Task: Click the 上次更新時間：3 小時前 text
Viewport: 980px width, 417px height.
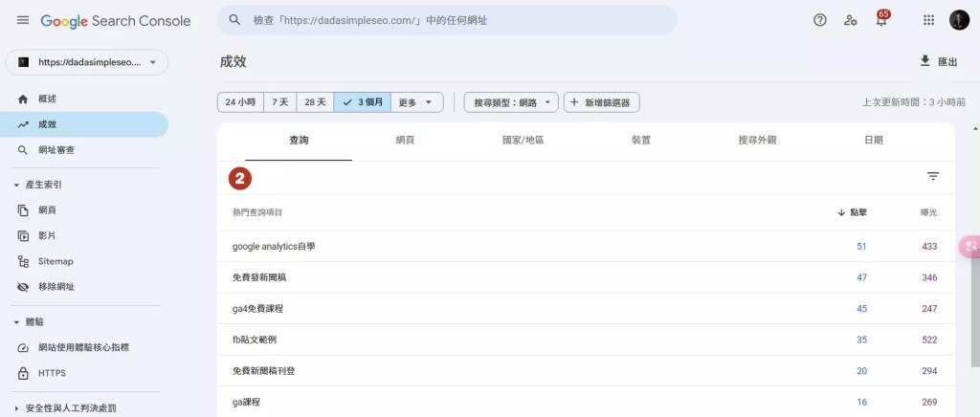Action: click(914, 102)
